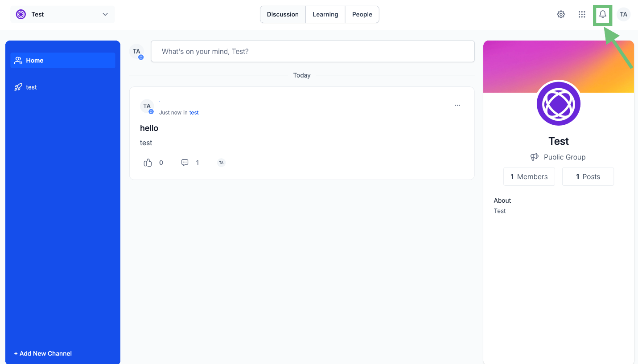Image resolution: width=638 pixels, height=364 pixels.
Task: Click the Just now timestamp
Action: click(x=170, y=113)
